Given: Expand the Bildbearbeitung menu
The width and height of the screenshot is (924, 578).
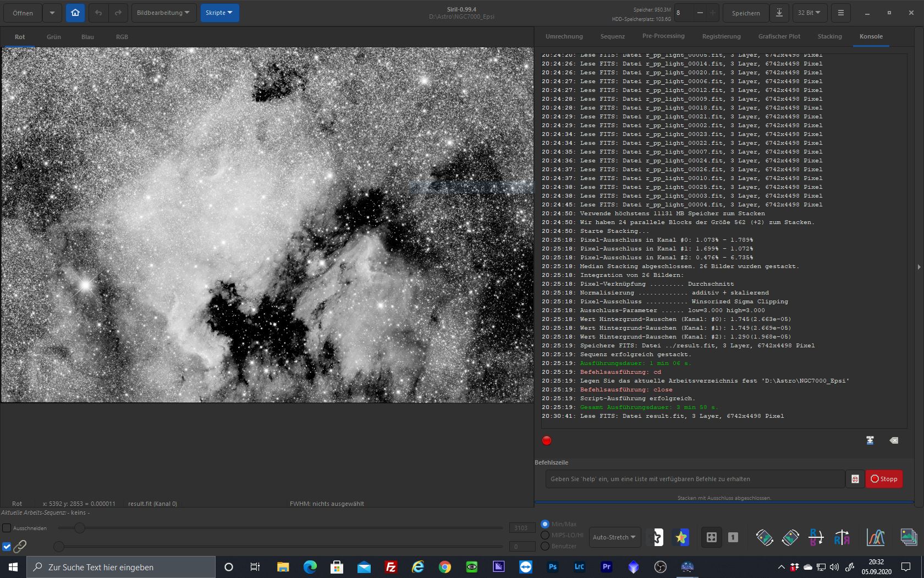Looking at the screenshot, I should (164, 13).
